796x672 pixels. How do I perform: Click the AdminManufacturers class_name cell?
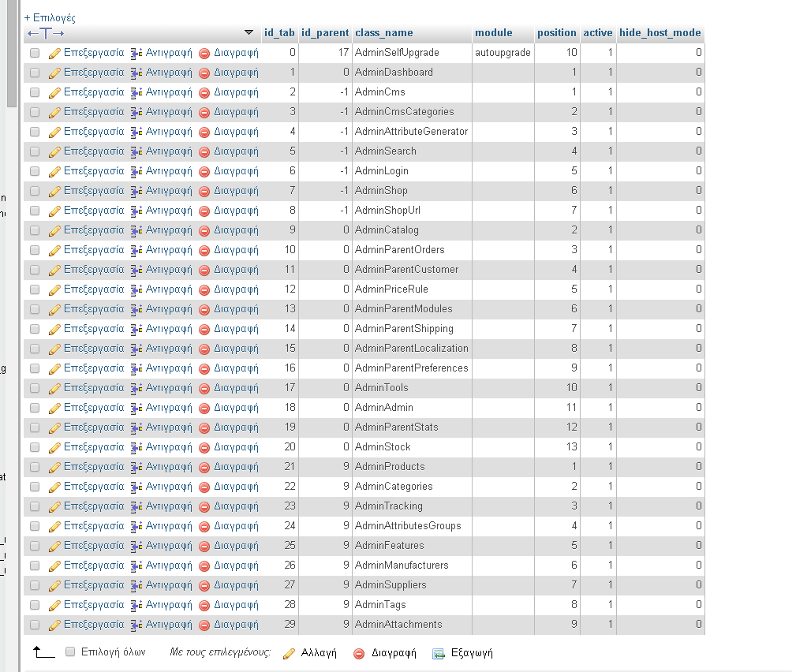coord(412,566)
